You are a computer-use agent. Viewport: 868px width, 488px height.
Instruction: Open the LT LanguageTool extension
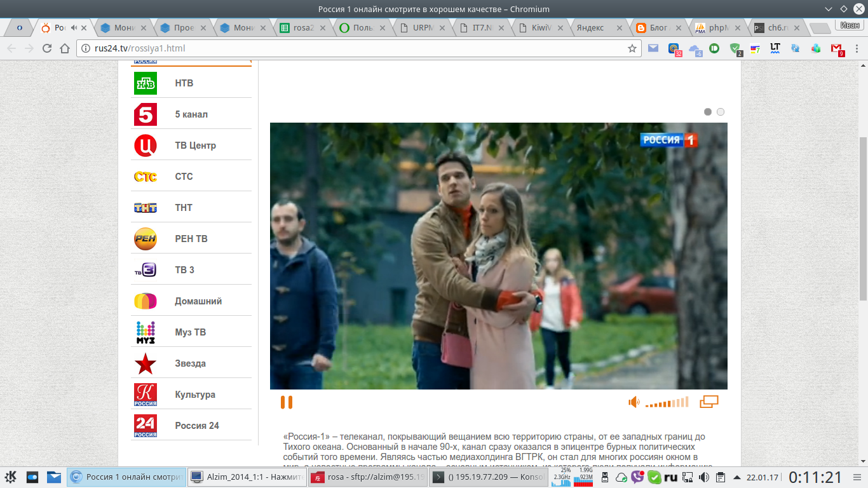click(775, 48)
